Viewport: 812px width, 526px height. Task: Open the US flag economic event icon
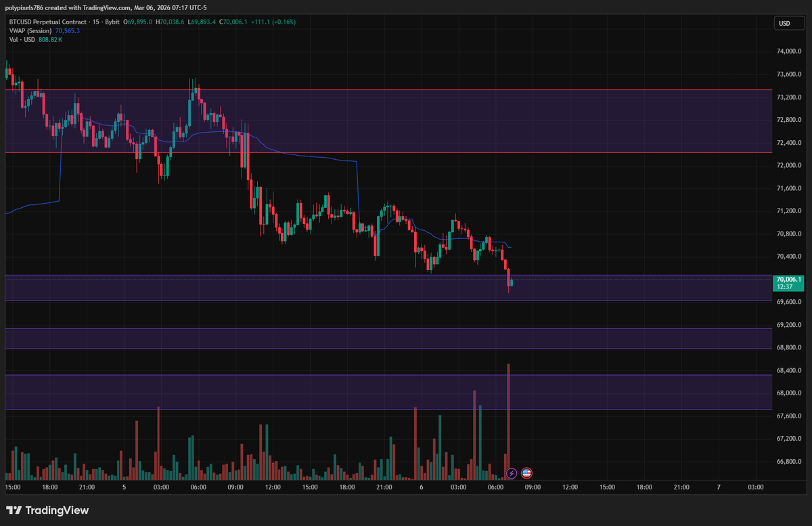click(x=526, y=473)
